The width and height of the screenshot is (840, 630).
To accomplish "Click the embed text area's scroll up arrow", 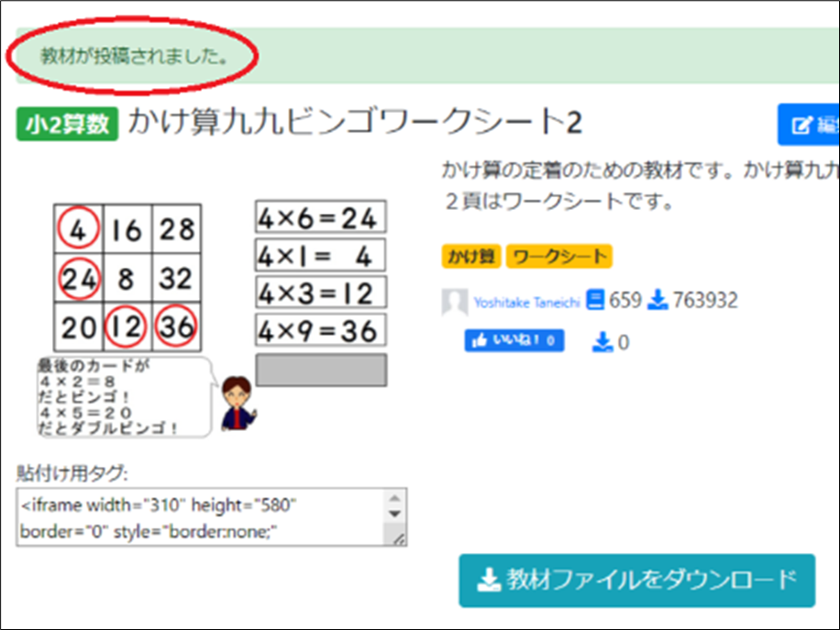I will [x=394, y=499].
